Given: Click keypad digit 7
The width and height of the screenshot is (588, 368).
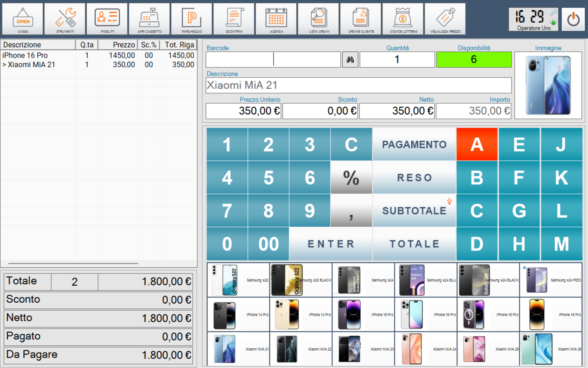Looking at the screenshot, I should 227,210.
